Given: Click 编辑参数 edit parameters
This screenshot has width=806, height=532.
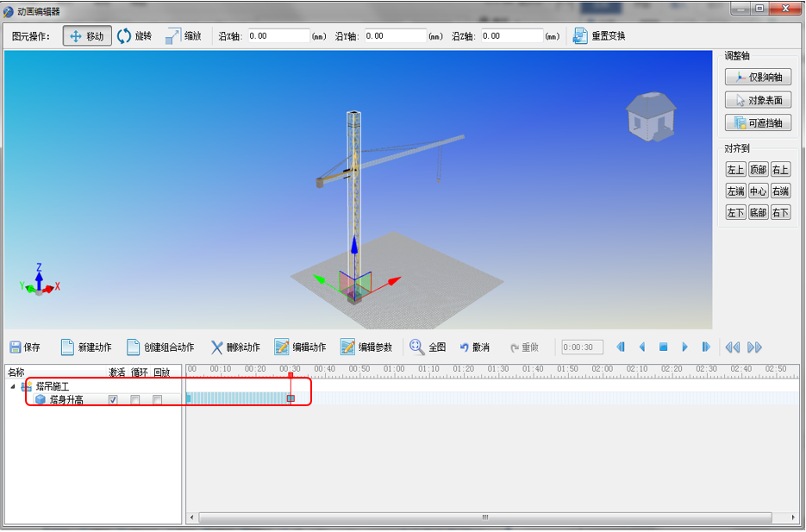Looking at the screenshot, I should coord(366,347).
